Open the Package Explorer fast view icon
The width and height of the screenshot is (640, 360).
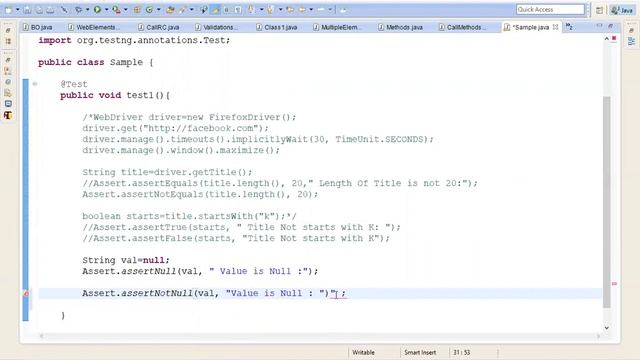click(8, 41)
